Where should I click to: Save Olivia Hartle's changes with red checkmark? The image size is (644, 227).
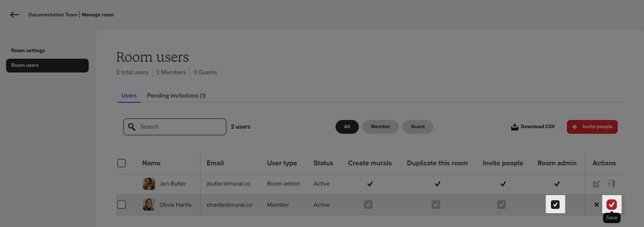point(612,205)
